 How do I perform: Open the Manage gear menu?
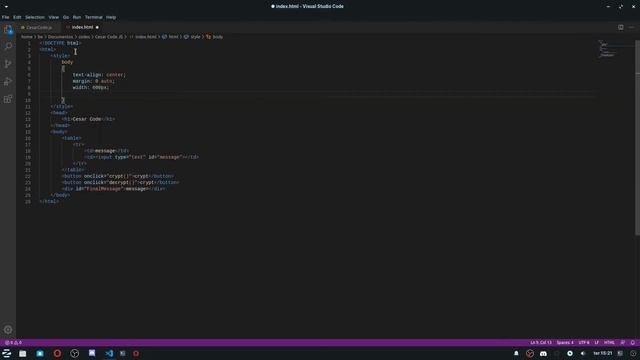coord(8,329)
